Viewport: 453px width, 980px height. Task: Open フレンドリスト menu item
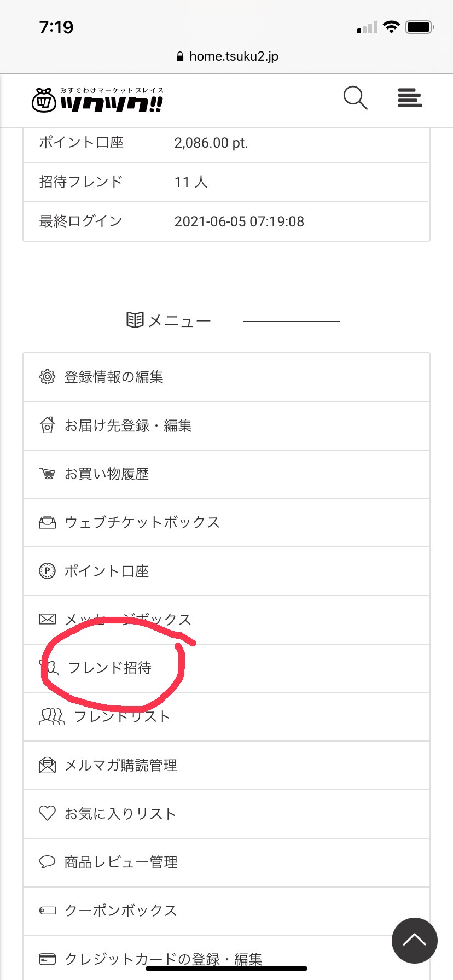122,716
